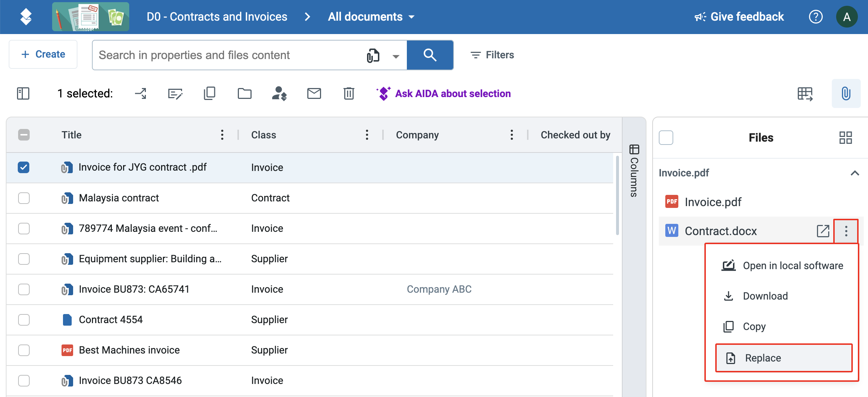The width and height of the screenshot is (868, 397).
Task: Click Ask AIDA about selection
Action: (443, 93)
